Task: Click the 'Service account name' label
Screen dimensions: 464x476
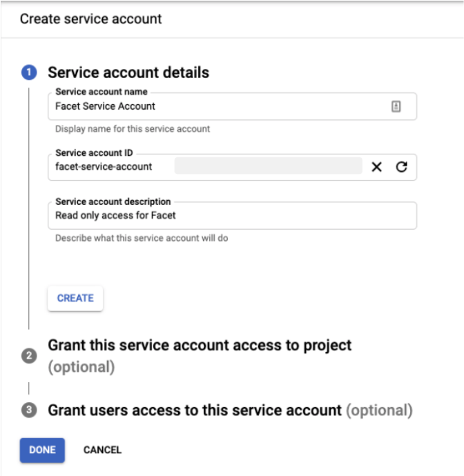Action: tap(101, 92)
